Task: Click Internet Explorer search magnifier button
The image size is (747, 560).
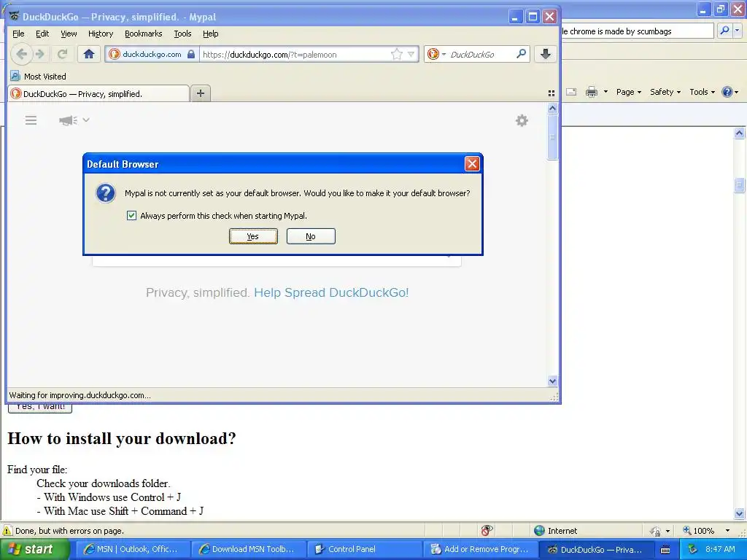Action: 724,31
